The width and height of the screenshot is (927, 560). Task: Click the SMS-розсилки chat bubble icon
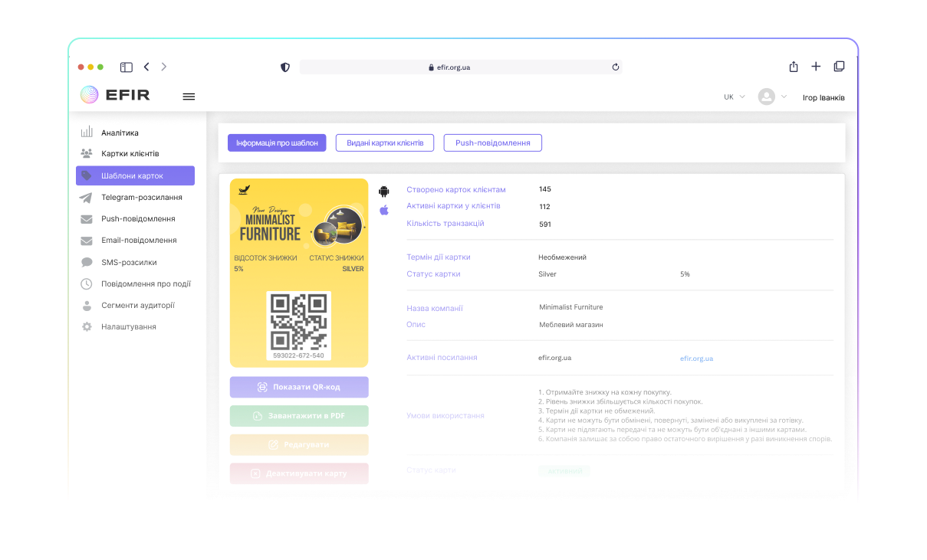tap(87, 262)
